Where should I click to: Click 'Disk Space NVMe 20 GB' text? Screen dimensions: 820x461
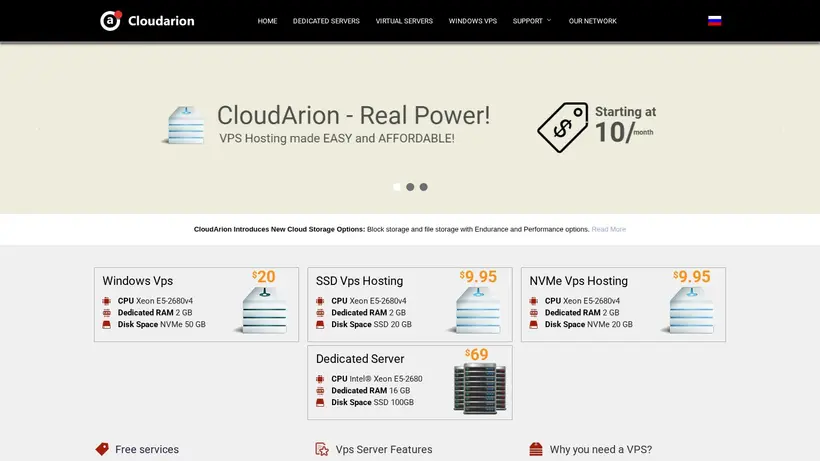pyautogui.click(x=589, y=325)
